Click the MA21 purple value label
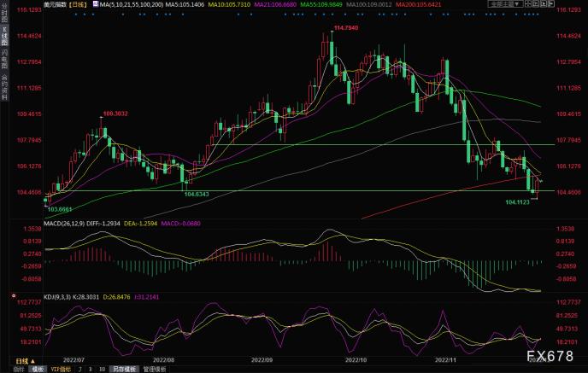Image resolution: width=588 pixels, height=373 pixels. pyautogui.click(x=275, y=5)
